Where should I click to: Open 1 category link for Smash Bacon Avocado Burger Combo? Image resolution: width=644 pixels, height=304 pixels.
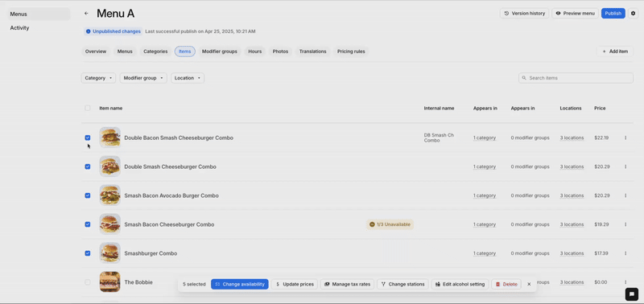tap(485, 195)
